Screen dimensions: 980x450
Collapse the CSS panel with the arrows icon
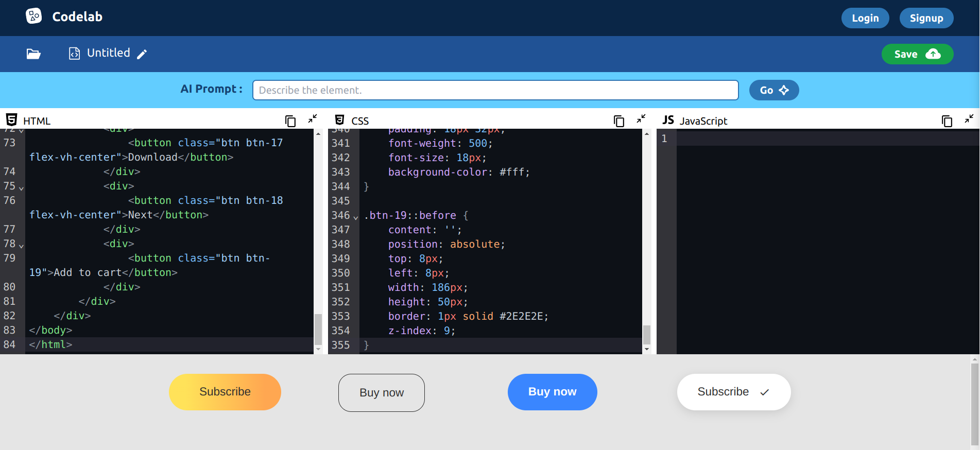[641, 119]
